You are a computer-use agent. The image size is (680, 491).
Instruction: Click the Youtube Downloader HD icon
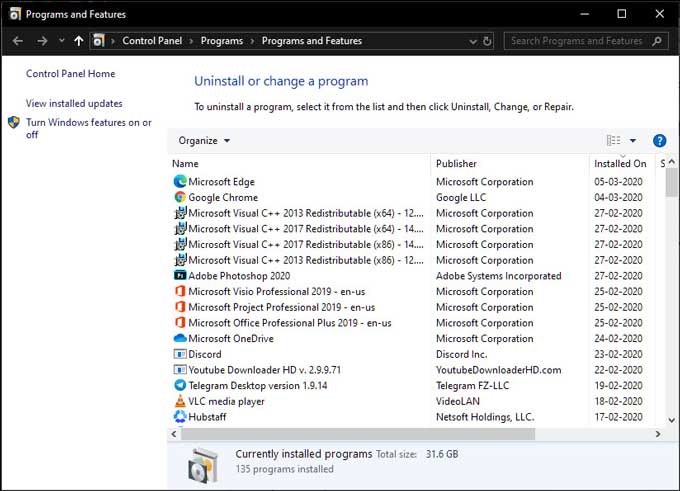click(x=180, y=370)
